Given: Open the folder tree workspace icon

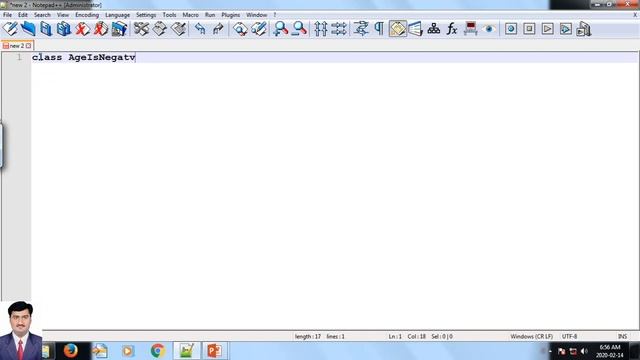Looking at the screenshot, I should click(x=433, y=29).
